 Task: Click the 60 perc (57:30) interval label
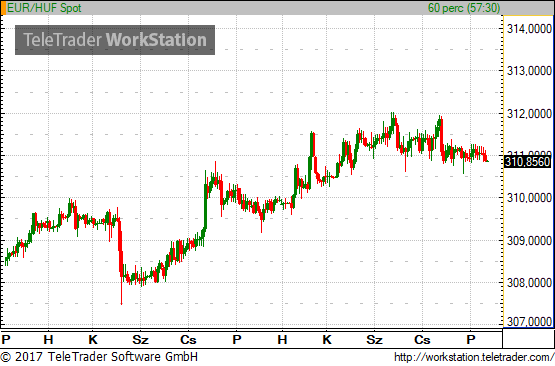click(x=464, y=8)
